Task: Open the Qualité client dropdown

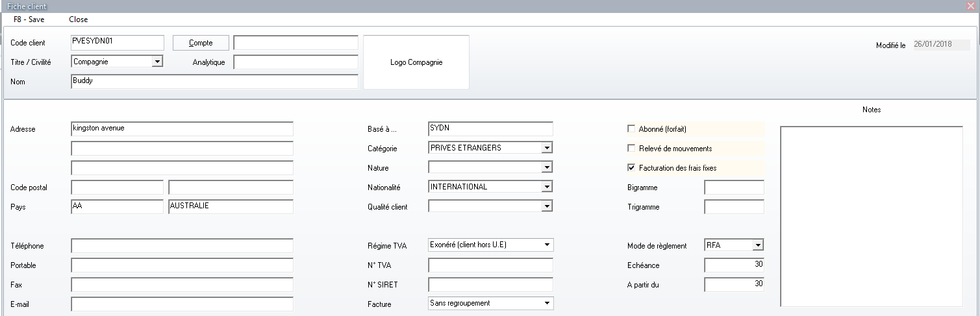Action: (x=547, y=206)
